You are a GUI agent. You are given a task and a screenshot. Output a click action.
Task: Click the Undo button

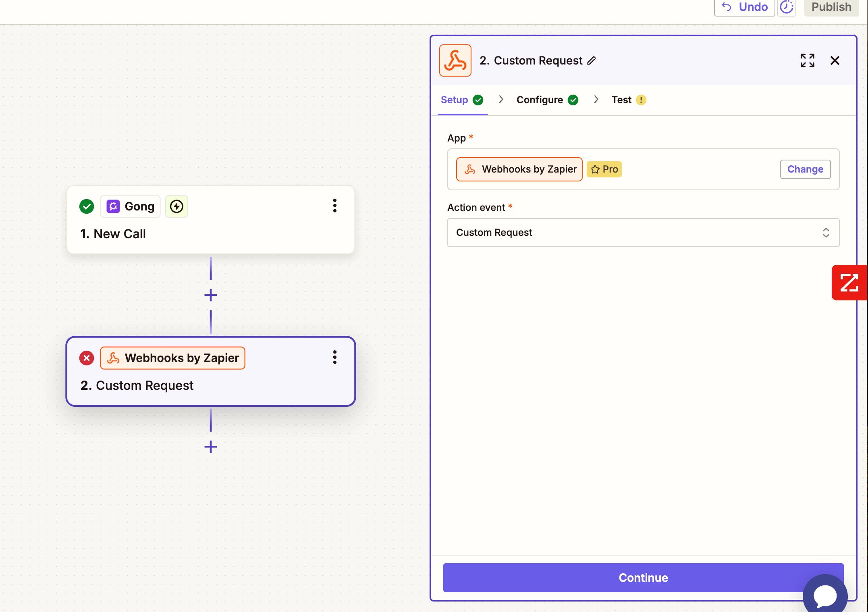click(x=744, y=7)
